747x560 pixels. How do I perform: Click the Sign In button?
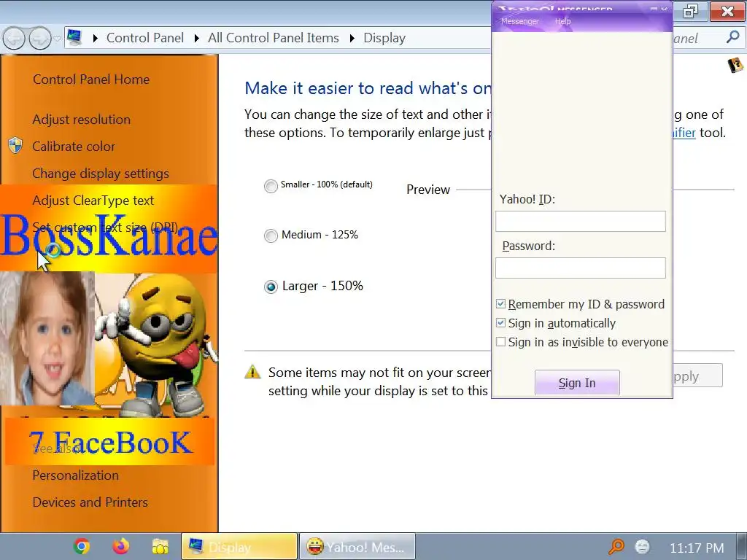tap(577, 382)
